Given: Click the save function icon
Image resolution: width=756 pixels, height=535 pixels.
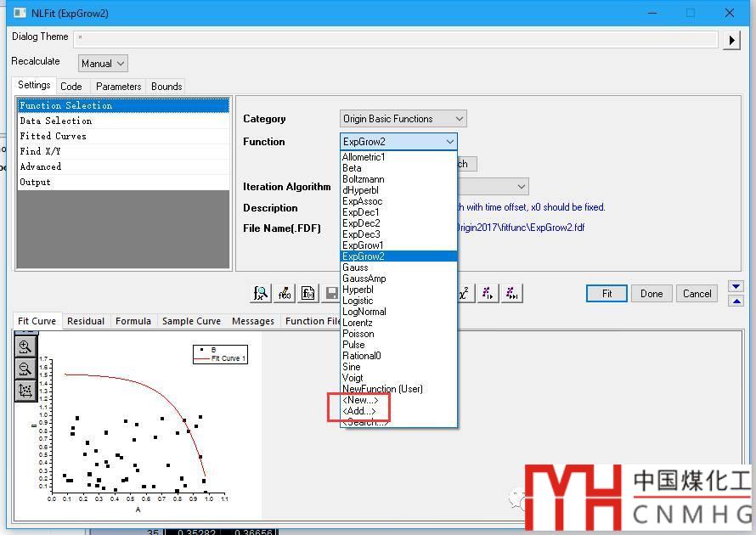Looking at the screenshot, I should click(x=331, y=293).
